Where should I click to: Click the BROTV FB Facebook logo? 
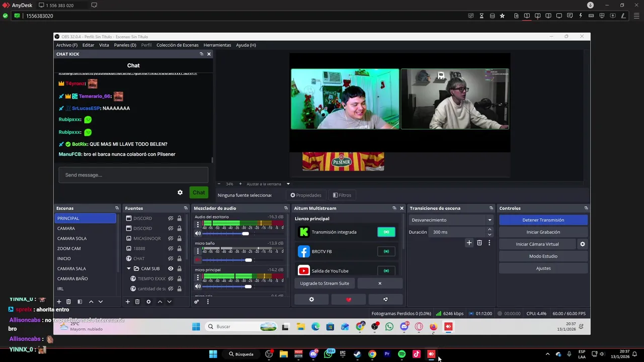pyautogui.click(x=304, y=251)
